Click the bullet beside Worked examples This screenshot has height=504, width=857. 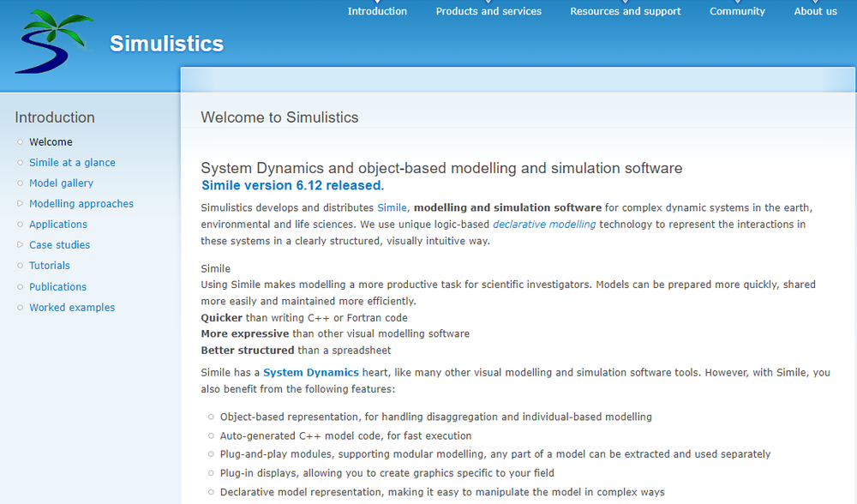(21, 307)
